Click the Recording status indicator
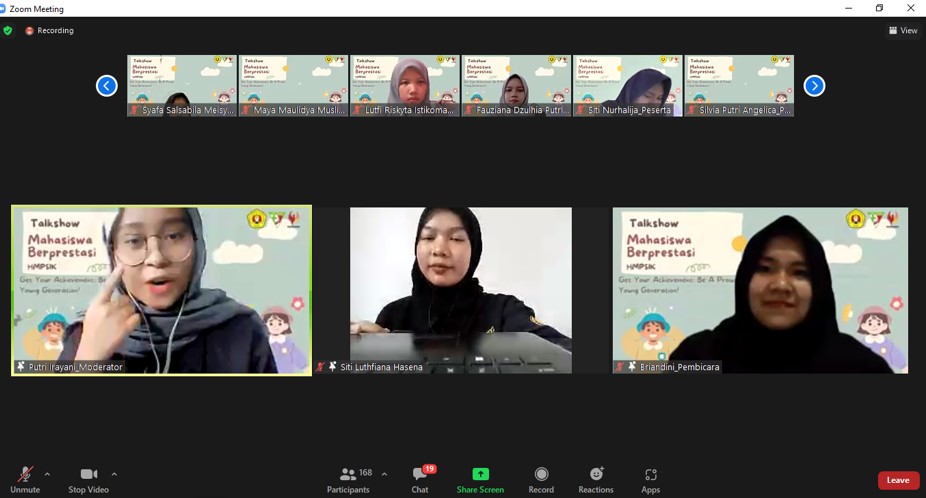 click(49, 31)
